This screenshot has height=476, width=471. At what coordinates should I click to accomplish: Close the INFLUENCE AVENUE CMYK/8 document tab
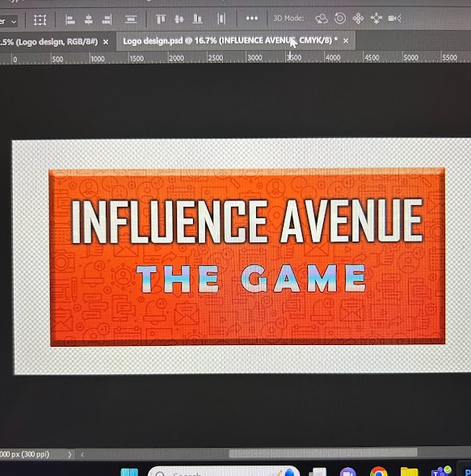point(346,40)
